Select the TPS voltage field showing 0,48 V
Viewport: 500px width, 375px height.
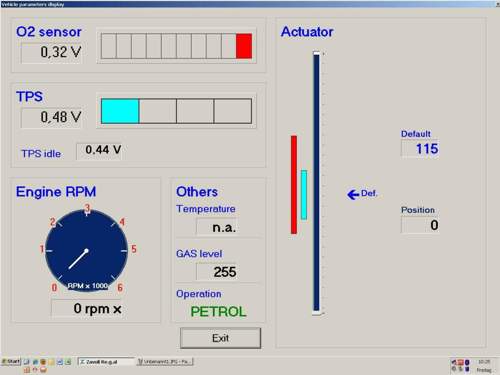pos(52,117)
